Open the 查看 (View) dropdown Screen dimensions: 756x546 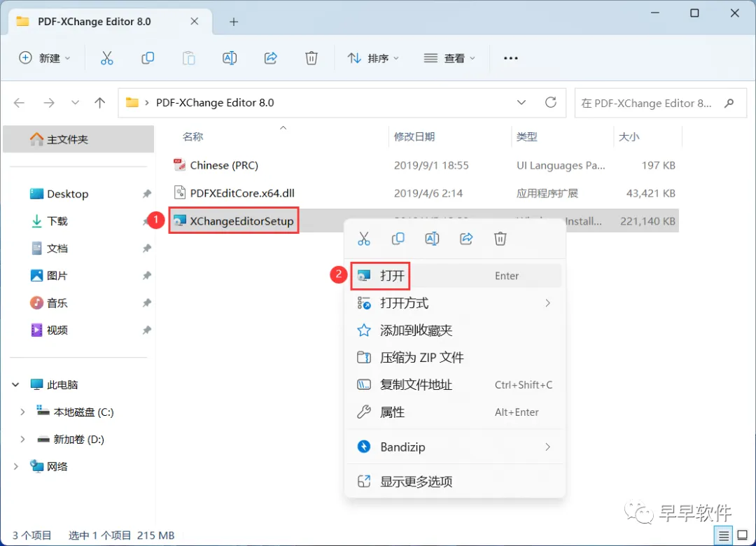[449, 58]
